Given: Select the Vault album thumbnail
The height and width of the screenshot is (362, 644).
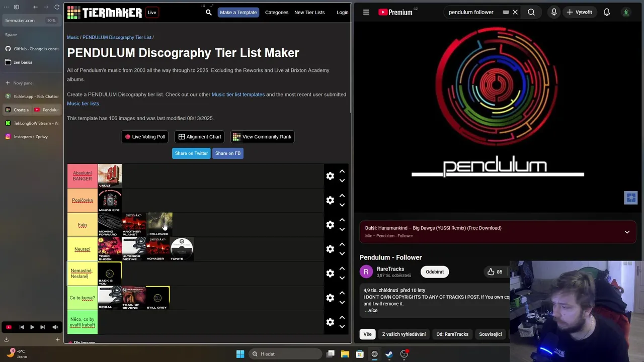Looking at the screenshot, I should 110,176.
